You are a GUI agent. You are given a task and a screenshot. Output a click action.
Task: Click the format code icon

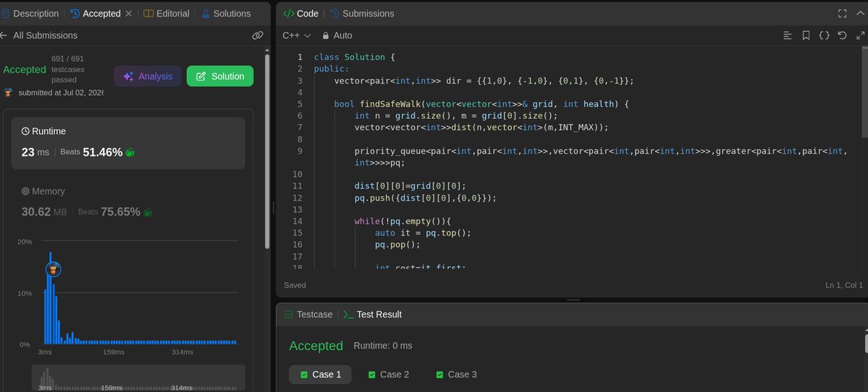tap(788, 36)
